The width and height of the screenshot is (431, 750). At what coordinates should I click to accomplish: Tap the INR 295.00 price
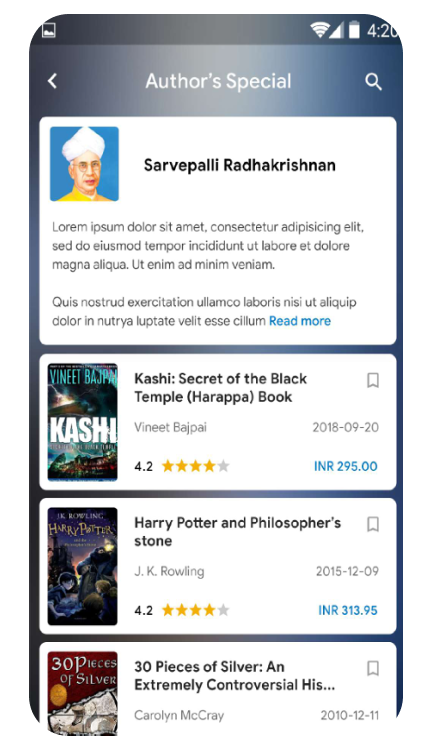[x=345, y=466]
